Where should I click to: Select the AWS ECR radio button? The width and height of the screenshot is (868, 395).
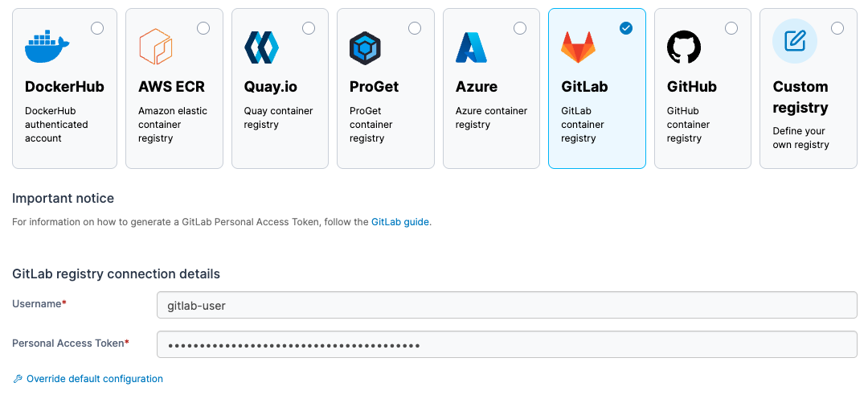click(x=203, y=28)
